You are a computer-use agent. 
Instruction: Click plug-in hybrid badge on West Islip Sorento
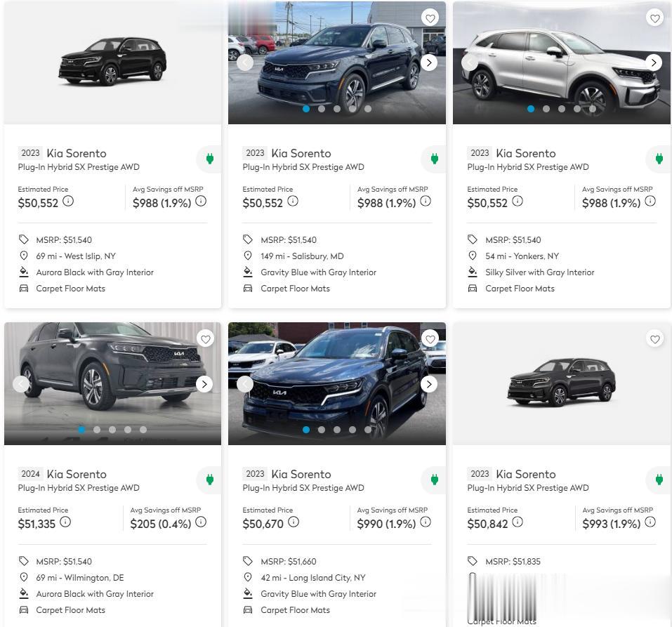pyautogui.click(x=209, y=159)
